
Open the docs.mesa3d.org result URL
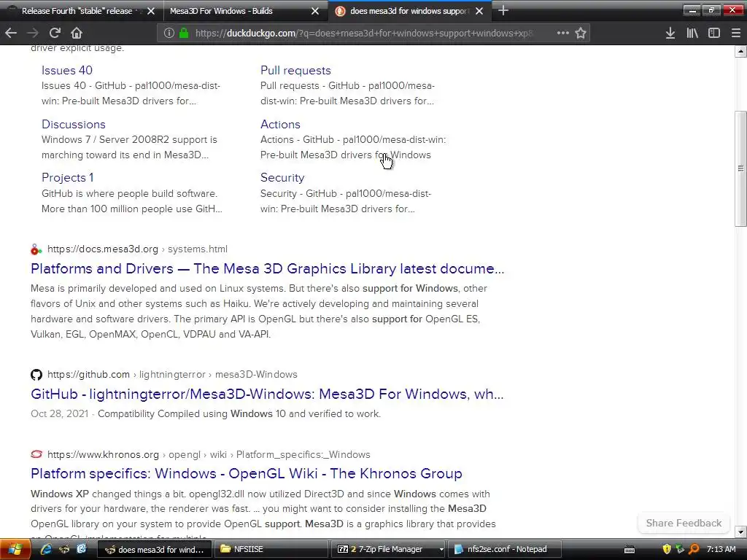coord(137,249)
